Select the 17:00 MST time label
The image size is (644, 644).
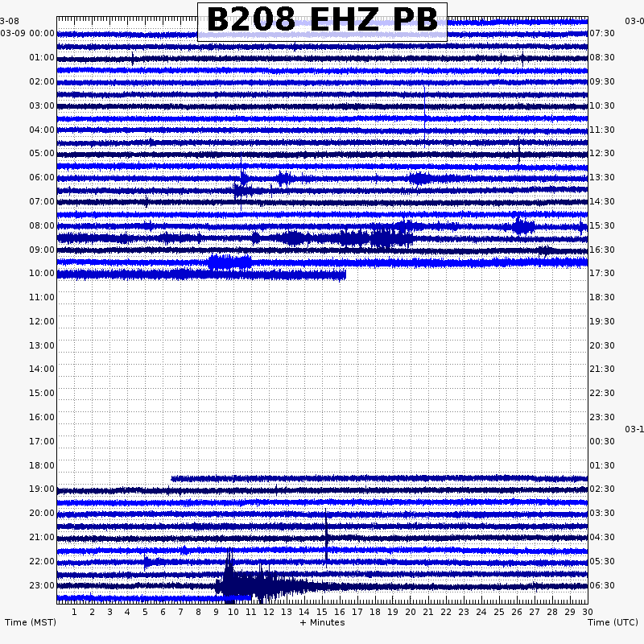tap(42, 442)
